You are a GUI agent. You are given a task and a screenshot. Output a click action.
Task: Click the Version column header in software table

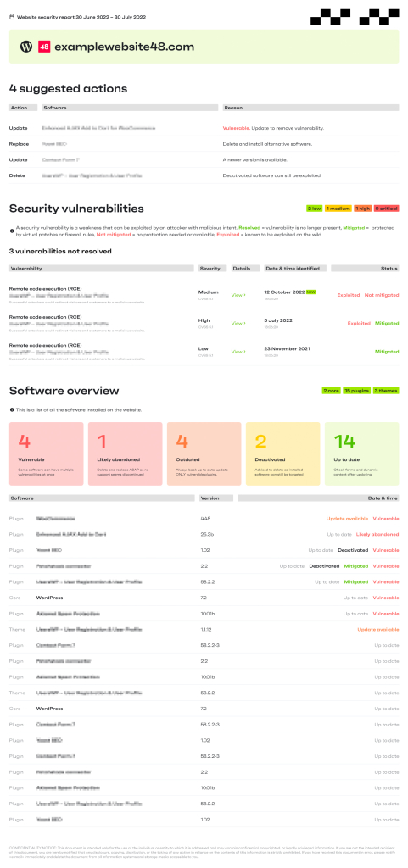216,498
